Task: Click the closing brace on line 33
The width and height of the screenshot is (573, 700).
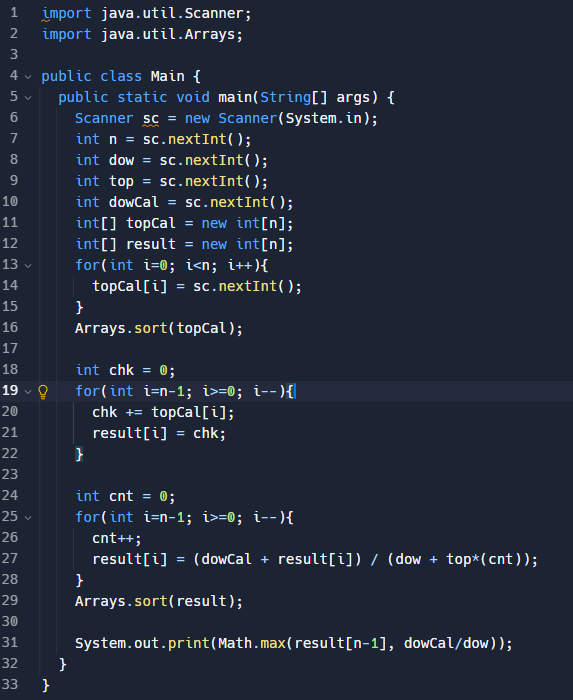Action: click(46, 685)
